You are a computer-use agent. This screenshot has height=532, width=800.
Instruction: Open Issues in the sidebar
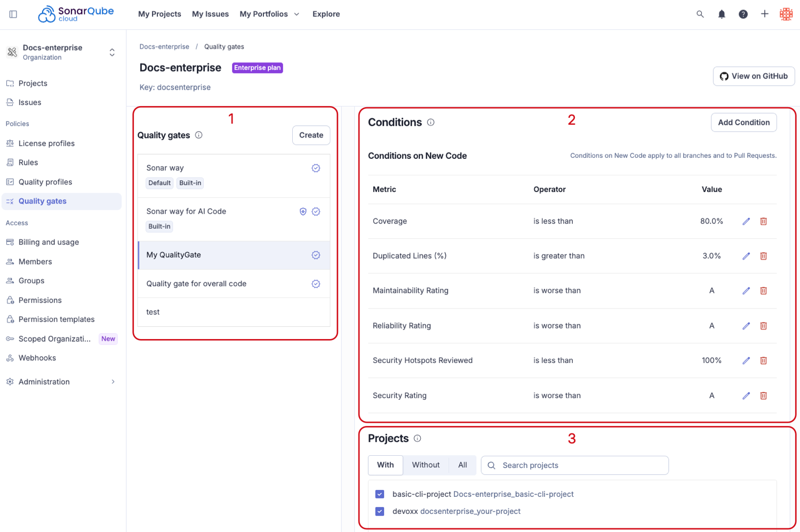tap(61, 102)
